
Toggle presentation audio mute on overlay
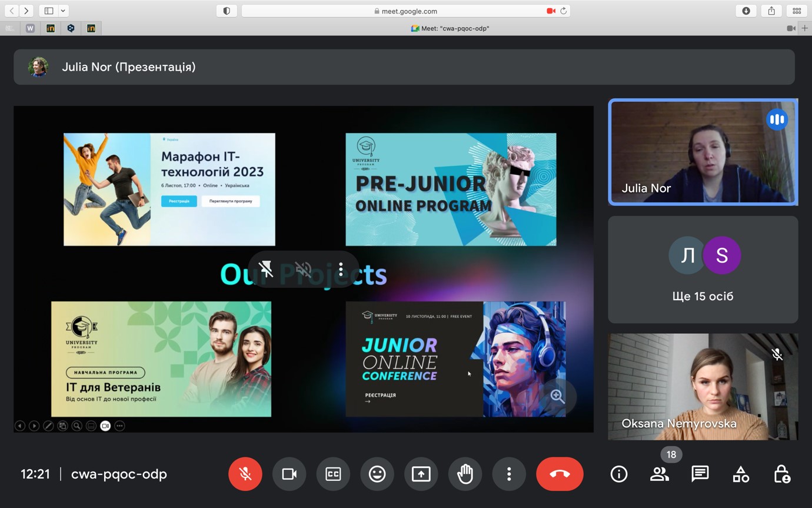pos(304,270)
